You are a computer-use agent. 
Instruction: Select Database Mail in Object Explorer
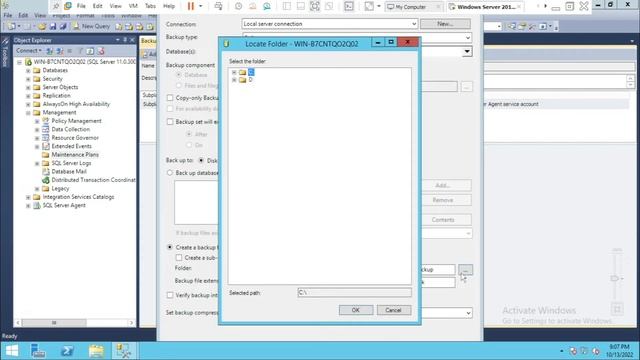[69, 171]
